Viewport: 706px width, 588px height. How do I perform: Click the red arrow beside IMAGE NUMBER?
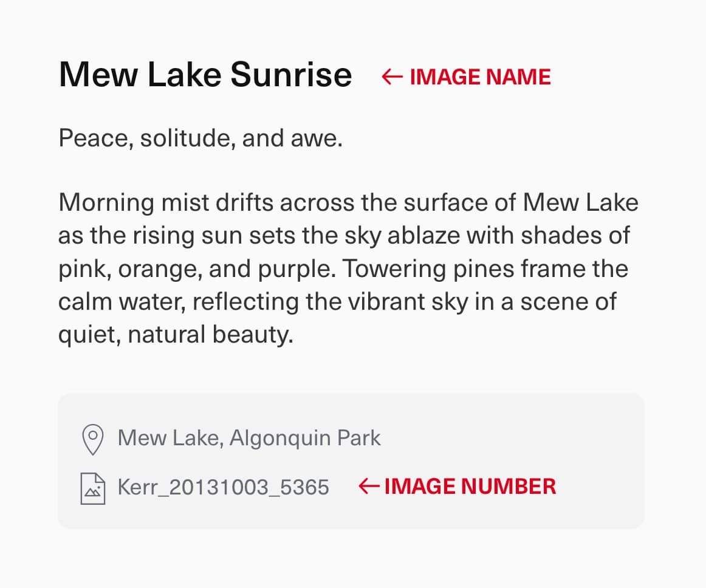[x=368, y=486]
